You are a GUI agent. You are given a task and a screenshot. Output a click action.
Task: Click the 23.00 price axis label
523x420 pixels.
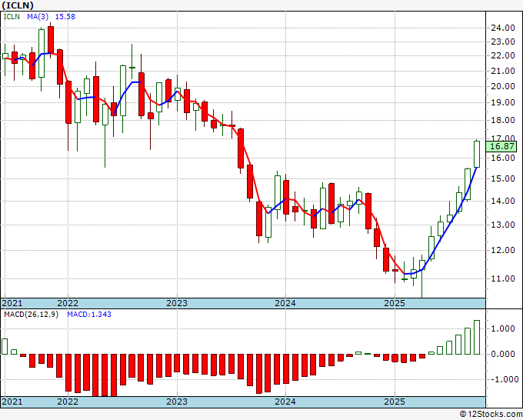503,42
